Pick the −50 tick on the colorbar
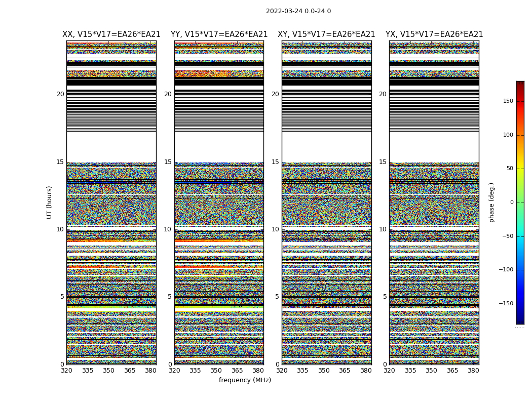This screenshot has width=532, height=405. (x=508, y=236)
